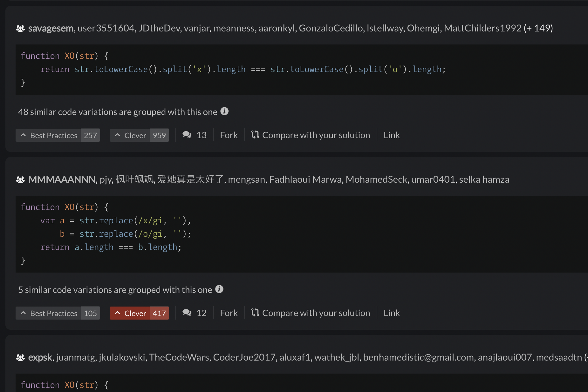Open Ohemgi's profile
Viewport: 588px width, 392px height.
click(423, 28)
